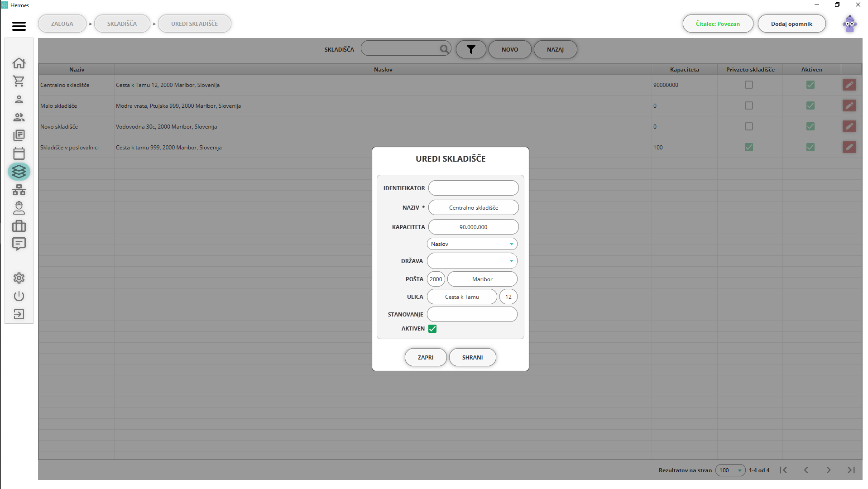Open the group of people icon
Viewport: 868px width, 489px height.
[19, 117]
